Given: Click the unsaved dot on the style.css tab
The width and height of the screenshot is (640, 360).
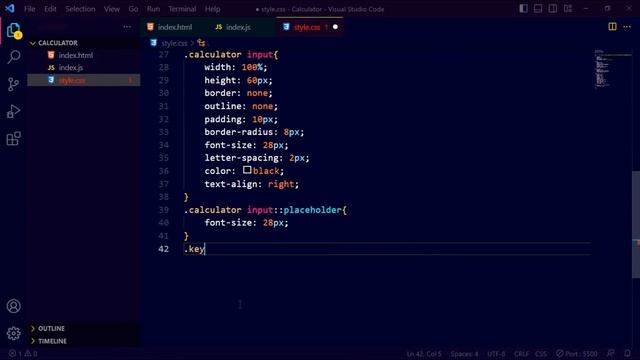Looking at the screenshot, I should click(x=335, y=27).
